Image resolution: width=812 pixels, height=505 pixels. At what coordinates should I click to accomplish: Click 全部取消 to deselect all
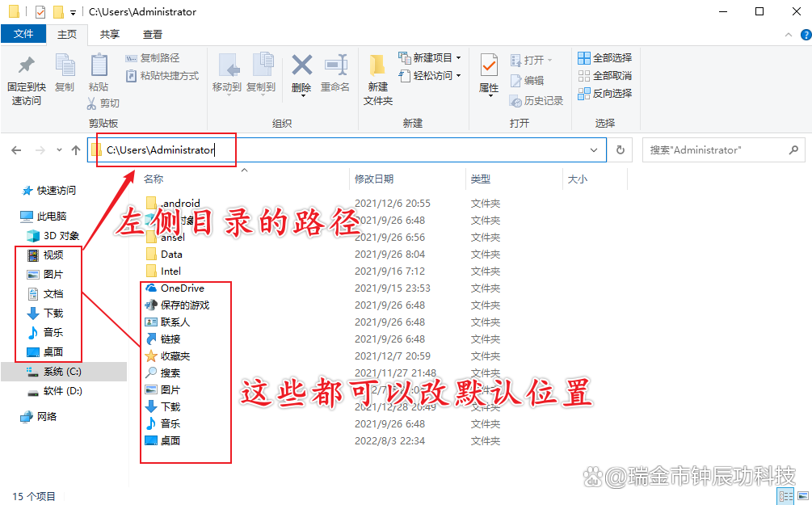point(605,76)
